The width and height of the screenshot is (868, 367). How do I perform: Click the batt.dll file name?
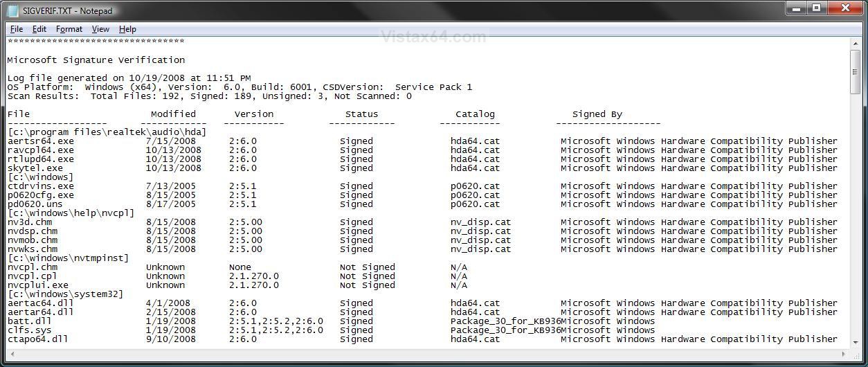coord(29,321)
